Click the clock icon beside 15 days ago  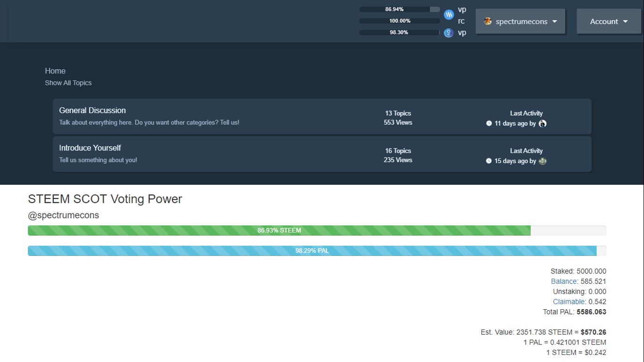(489, 161)
